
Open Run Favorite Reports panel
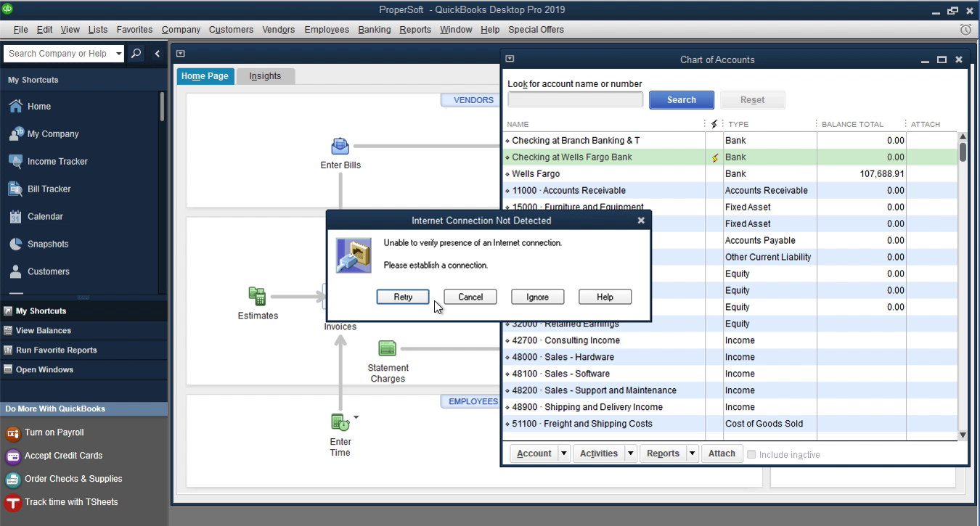[83, 350]
